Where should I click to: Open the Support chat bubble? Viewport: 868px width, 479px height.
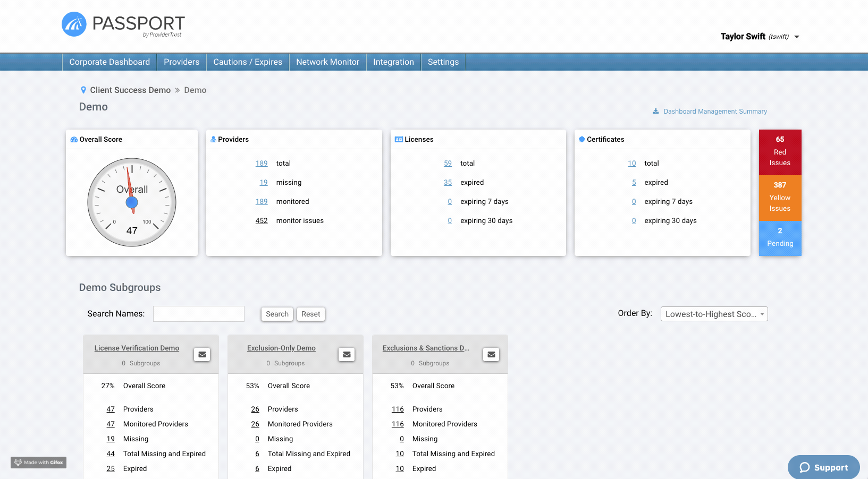tap(824, 467)
